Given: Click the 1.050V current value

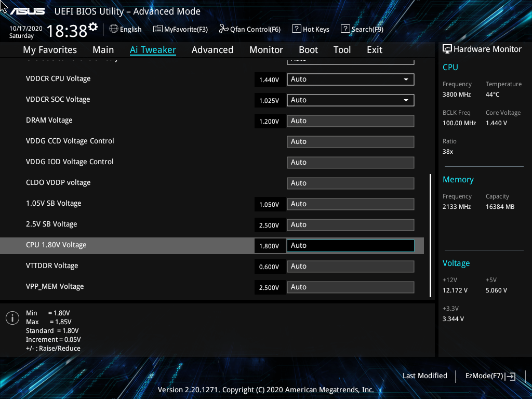Looking at the screenshot, I should pos(269,205).
